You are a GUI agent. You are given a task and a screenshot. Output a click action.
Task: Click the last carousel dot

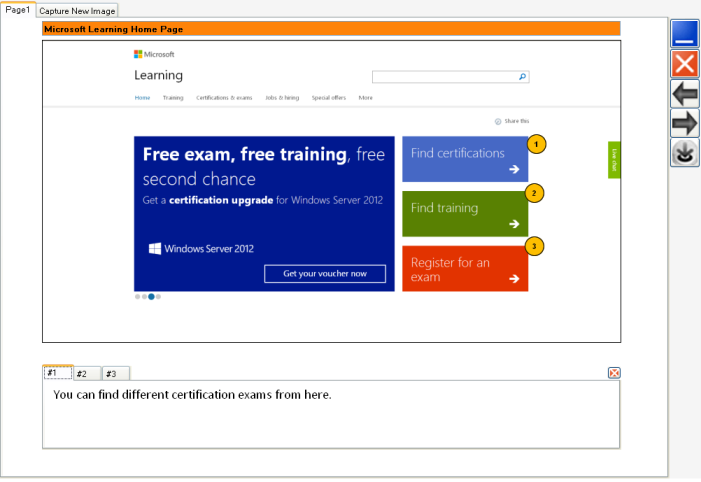click(x=158, y=296)
